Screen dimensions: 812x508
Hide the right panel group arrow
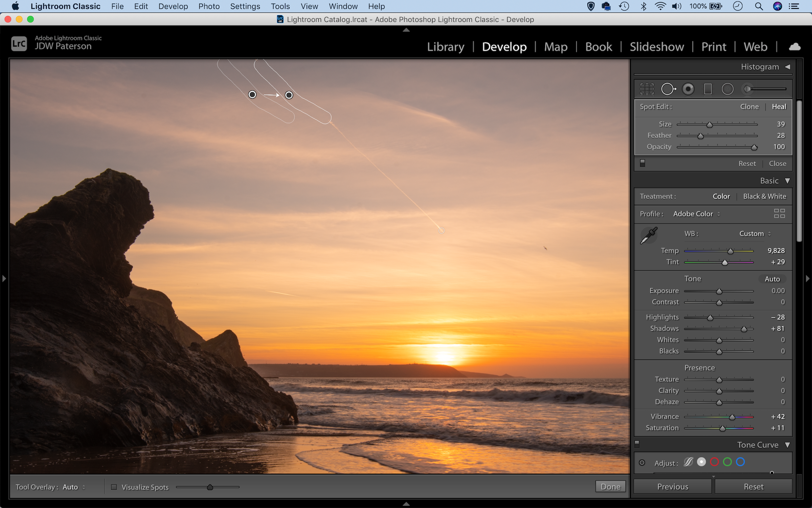point(808,279)
